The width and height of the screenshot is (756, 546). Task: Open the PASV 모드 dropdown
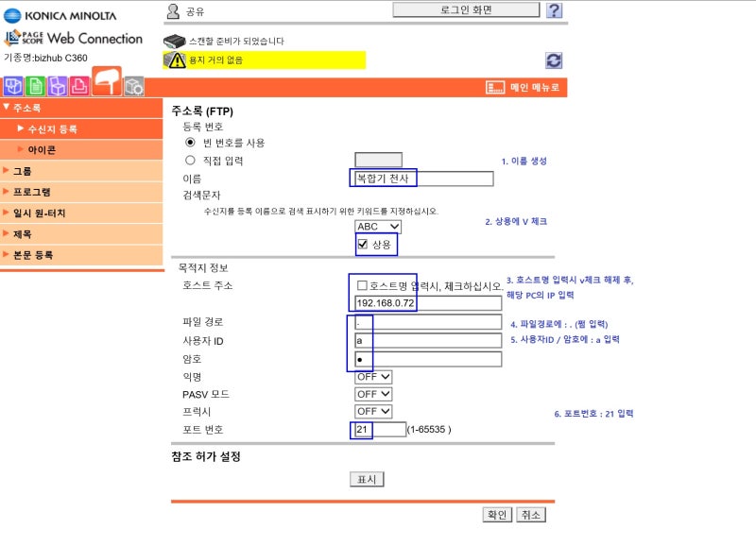pyautogui.click(x=374, y=394)
